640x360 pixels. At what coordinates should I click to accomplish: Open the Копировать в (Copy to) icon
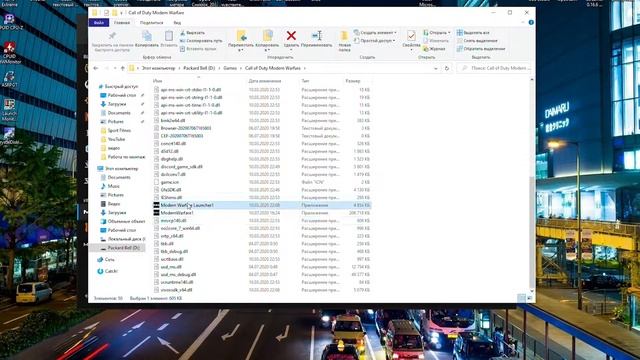tap(267, 36)
